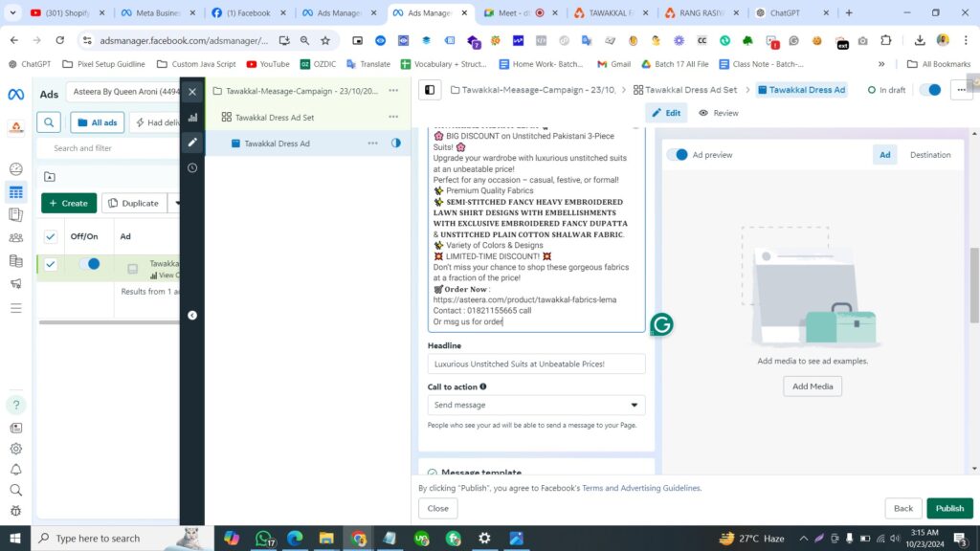Screen dimensions: 980x551
Task: Open the history clock icon in dark strip
Action: click(192, 168)
